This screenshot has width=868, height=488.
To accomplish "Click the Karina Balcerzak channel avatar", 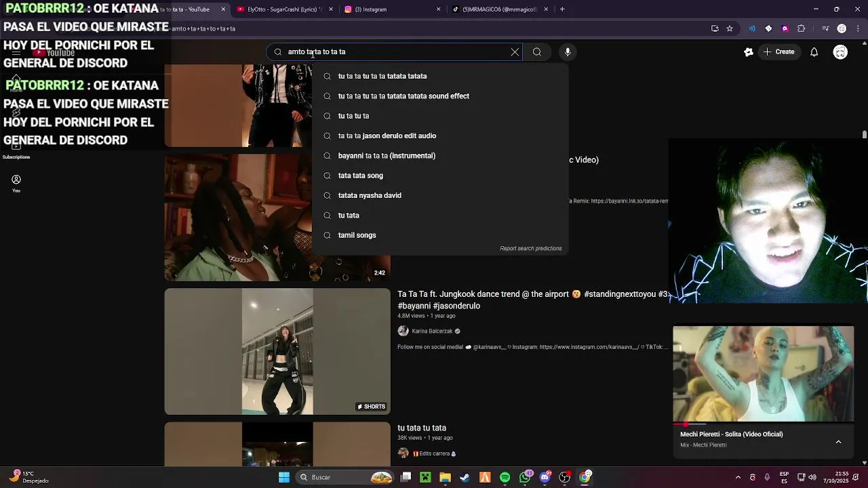I will (403, 331).
